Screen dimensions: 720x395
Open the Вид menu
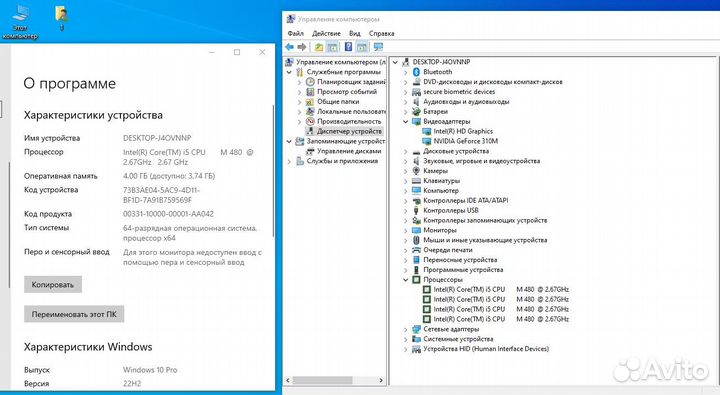pyautogui.click(x=354, y=34)
